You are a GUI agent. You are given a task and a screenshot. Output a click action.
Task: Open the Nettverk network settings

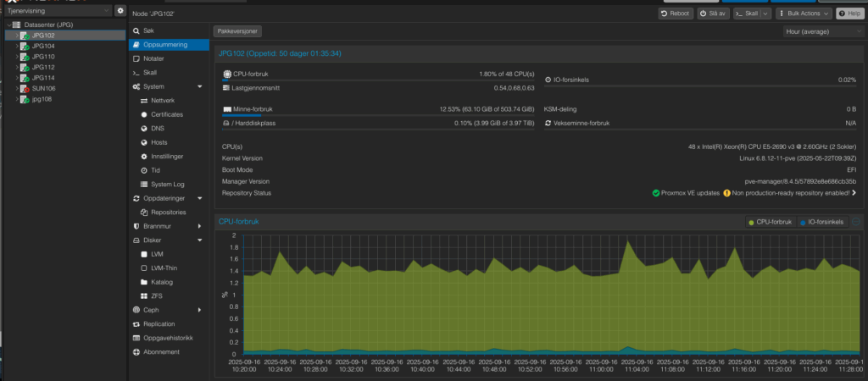click(x=161, y=100)
